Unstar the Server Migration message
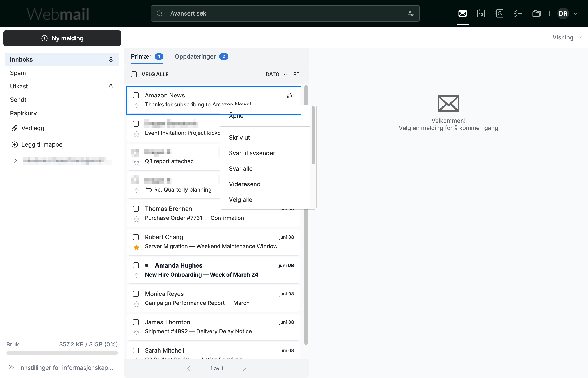 (136, 247)
